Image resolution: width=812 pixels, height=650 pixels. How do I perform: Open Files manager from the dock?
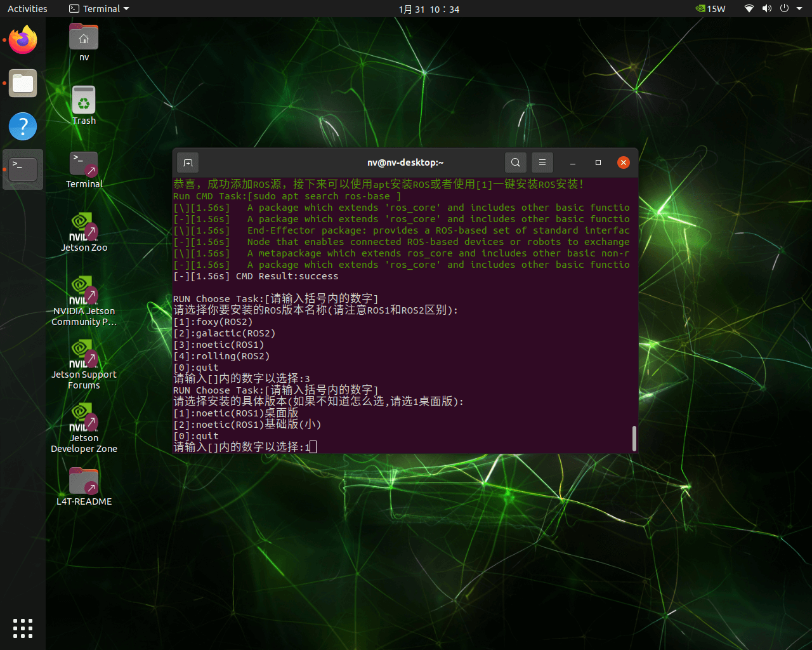click(23, 83)
